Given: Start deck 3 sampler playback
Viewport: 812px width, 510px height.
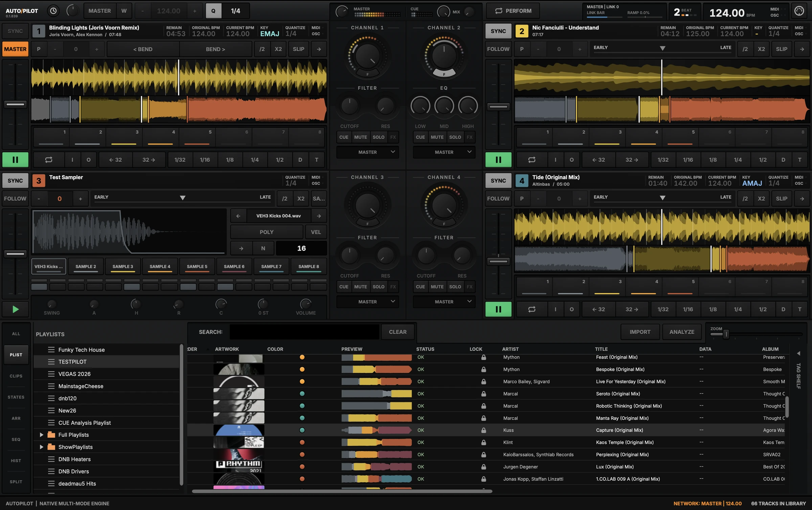Looking at the screenshot, I should (15, 309).
